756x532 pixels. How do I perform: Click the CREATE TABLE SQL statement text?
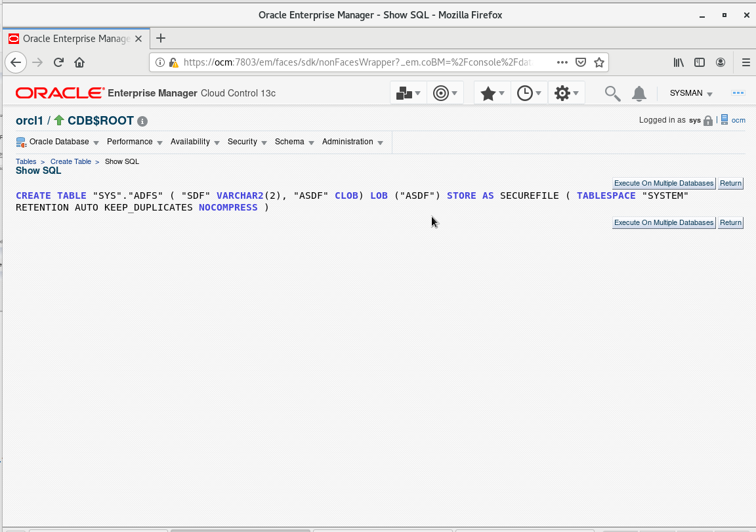pos(352,201)
